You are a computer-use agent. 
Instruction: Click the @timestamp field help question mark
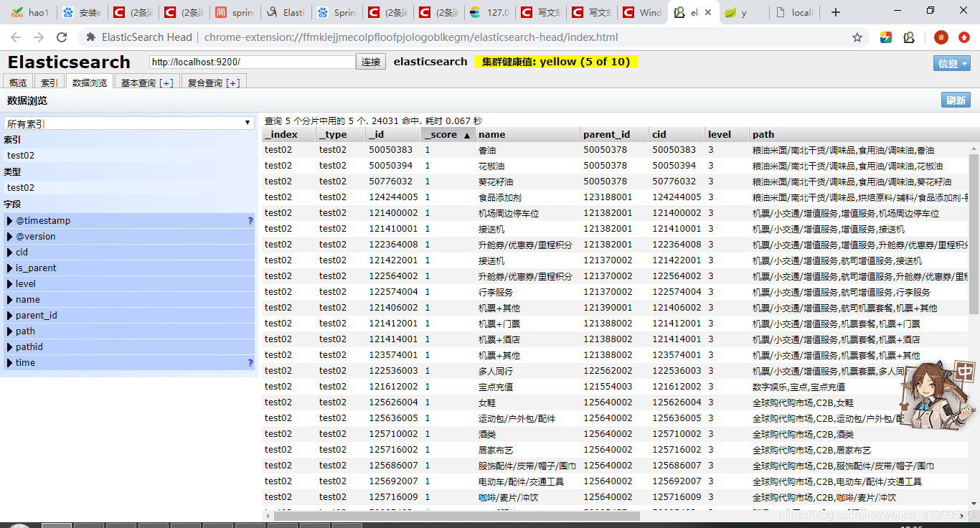pyautogui.click(x=250, y=221)
